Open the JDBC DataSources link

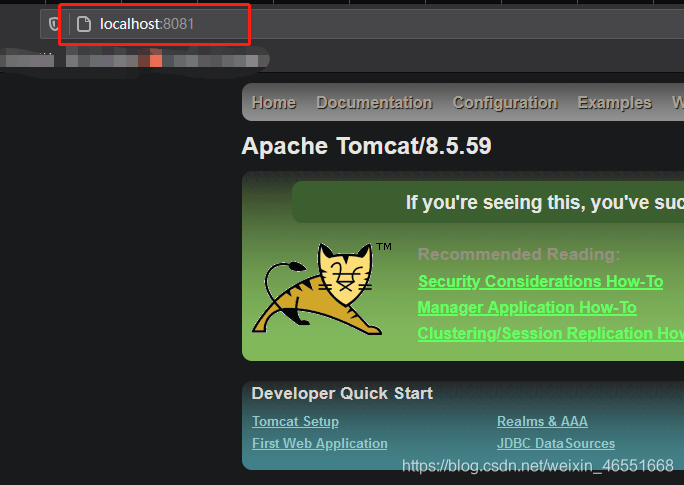point(556,443)
